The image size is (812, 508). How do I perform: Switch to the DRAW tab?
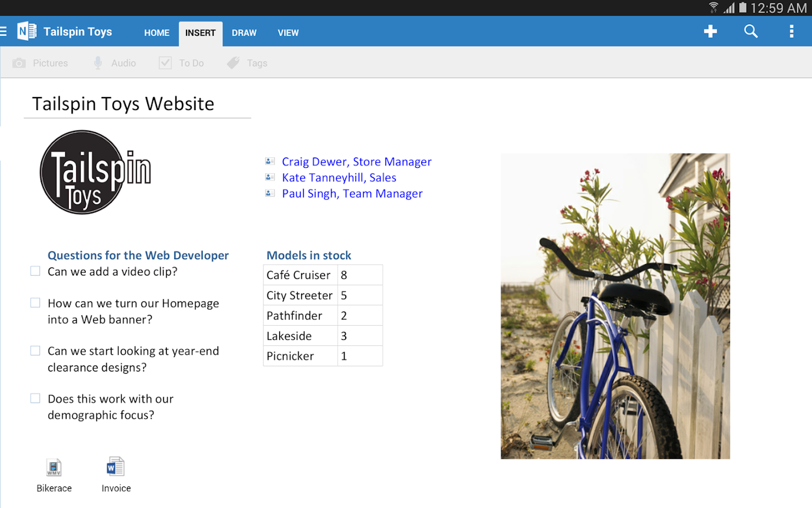[244, 33]
